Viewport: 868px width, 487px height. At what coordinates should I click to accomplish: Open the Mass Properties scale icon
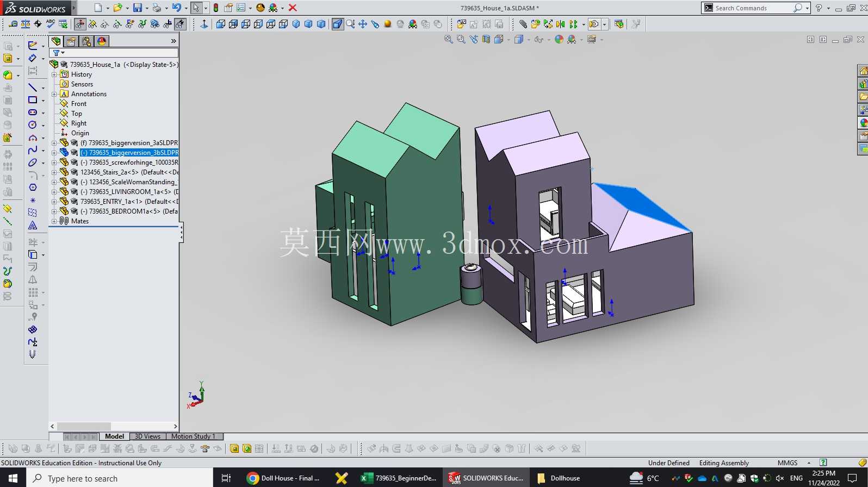(26, 24)
